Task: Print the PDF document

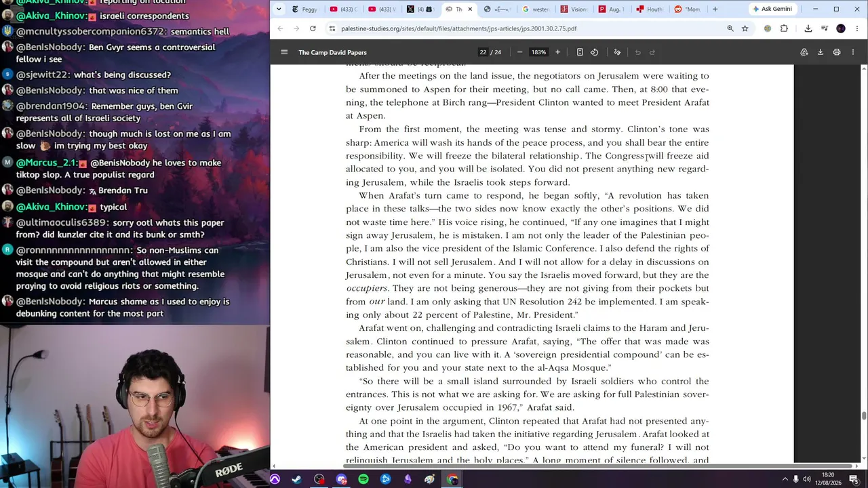Action: 837,52
